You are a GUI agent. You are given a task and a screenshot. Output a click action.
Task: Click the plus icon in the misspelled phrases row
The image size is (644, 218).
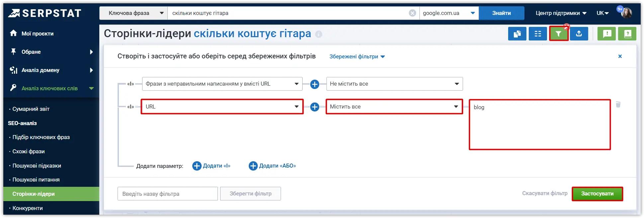[315, 84]
